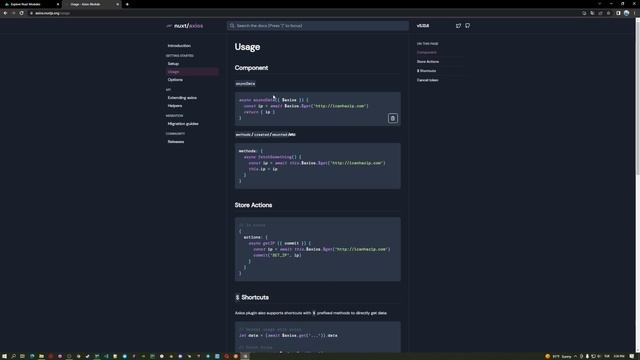Viewport: 640px width, 360px height.
Task: Open the browser side panel icon
Action: click(x=618, y=13)
